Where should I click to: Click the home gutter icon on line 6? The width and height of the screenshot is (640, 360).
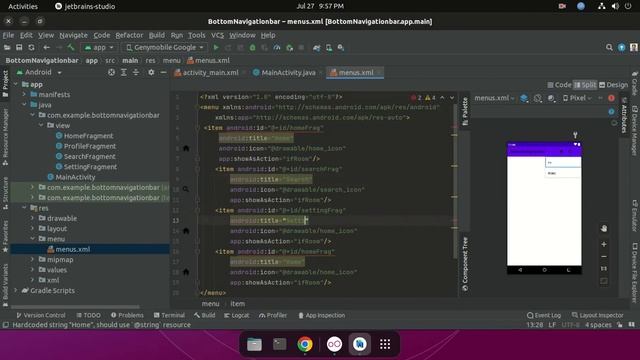pos(186,148)
